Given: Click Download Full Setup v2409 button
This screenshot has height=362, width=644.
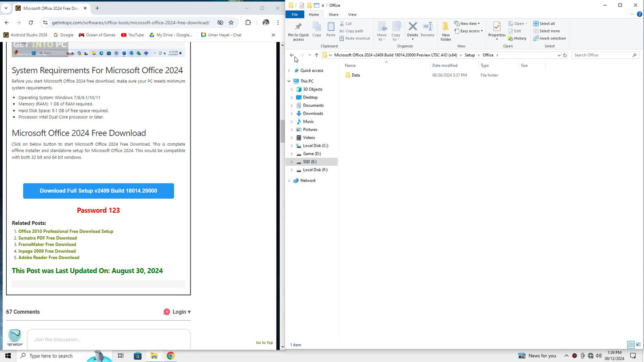Looking at the screenshot, I should [99, 191].
